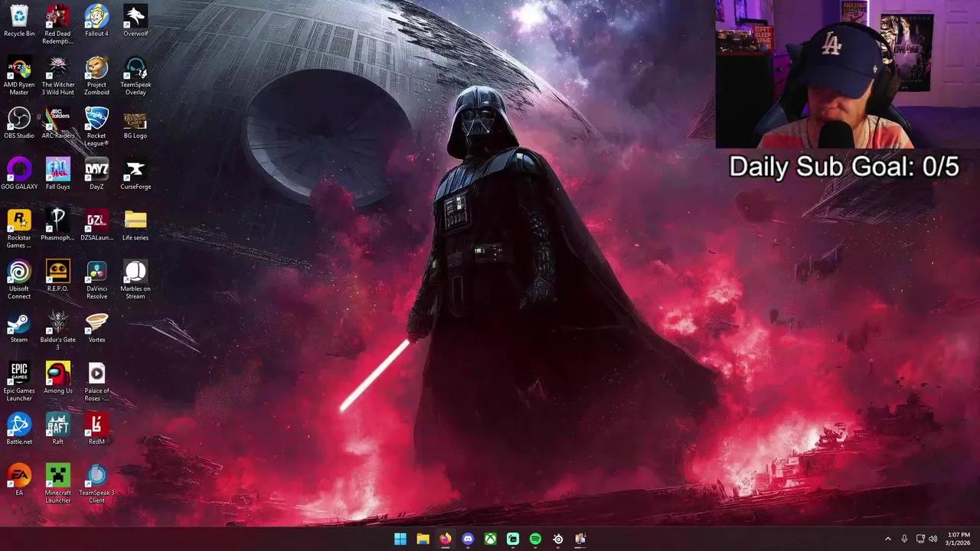Select the RedM desktop icon
The image size is (980, 551).
[96, 429]
